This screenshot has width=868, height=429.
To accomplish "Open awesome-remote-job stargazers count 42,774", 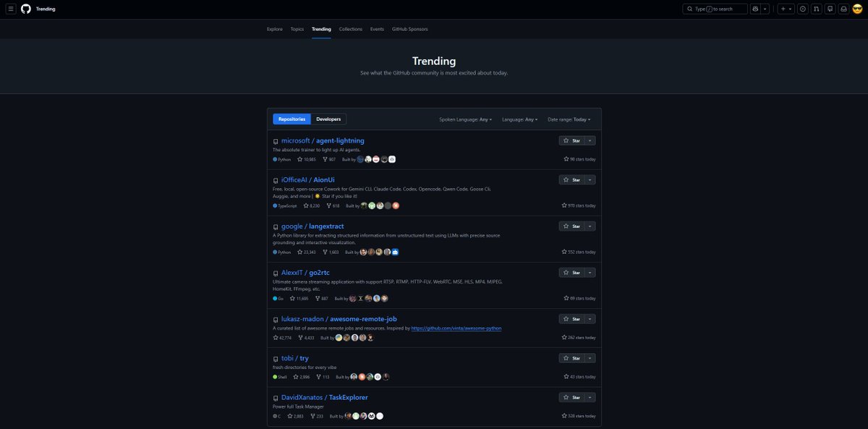I will 283,337.
